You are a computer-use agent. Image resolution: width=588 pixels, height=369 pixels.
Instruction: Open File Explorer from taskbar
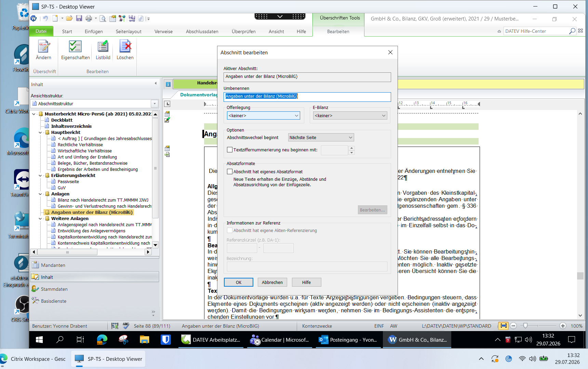click(x=145, y=340)
